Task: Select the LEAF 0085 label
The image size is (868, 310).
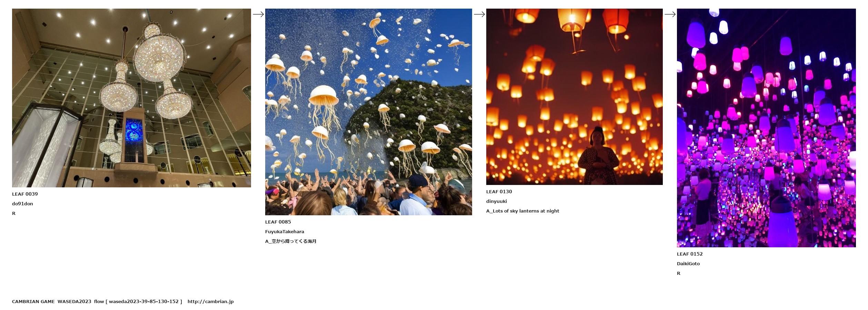Action: [x=278, y=222]
